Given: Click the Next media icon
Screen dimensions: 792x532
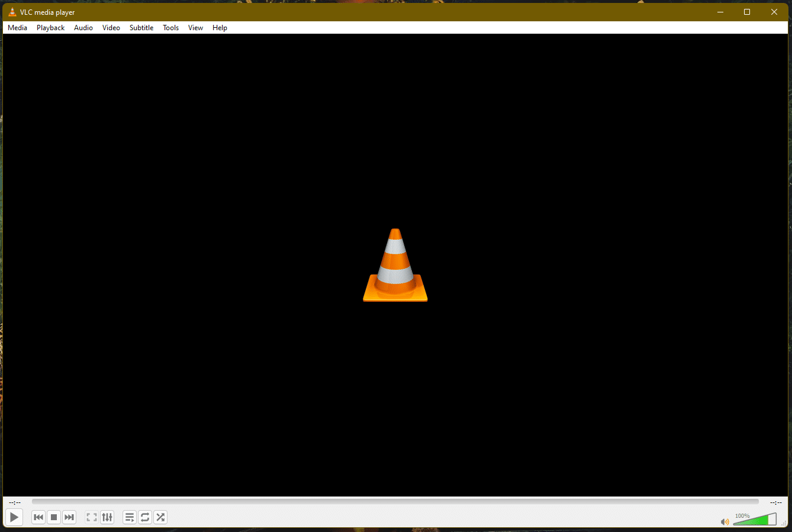Looking at the screenshot, I should 69,517.
